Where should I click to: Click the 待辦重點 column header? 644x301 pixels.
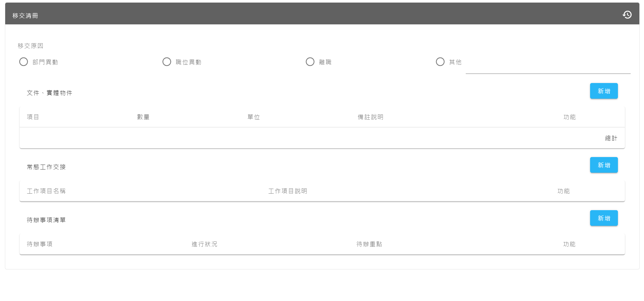point(369,244)
